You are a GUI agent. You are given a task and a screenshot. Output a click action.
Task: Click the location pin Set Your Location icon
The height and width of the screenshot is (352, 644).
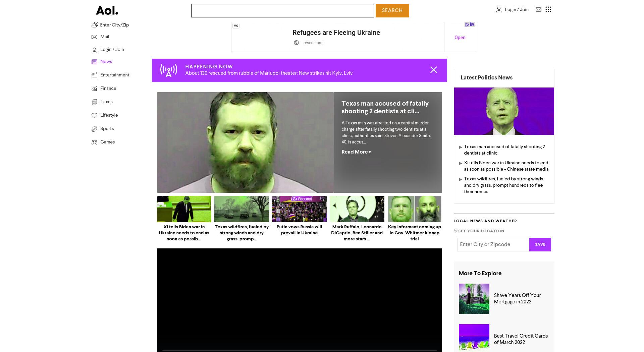(x=455, y=231)
